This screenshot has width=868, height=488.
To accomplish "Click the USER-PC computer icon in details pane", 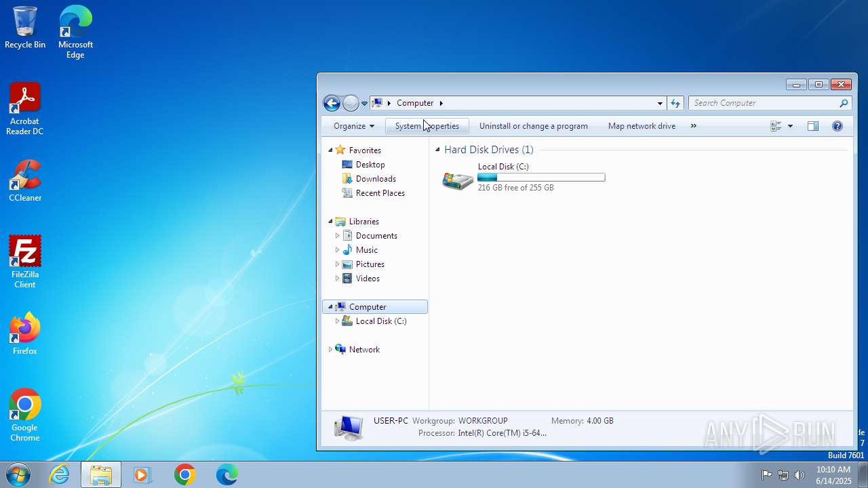I will pos(349,428).
